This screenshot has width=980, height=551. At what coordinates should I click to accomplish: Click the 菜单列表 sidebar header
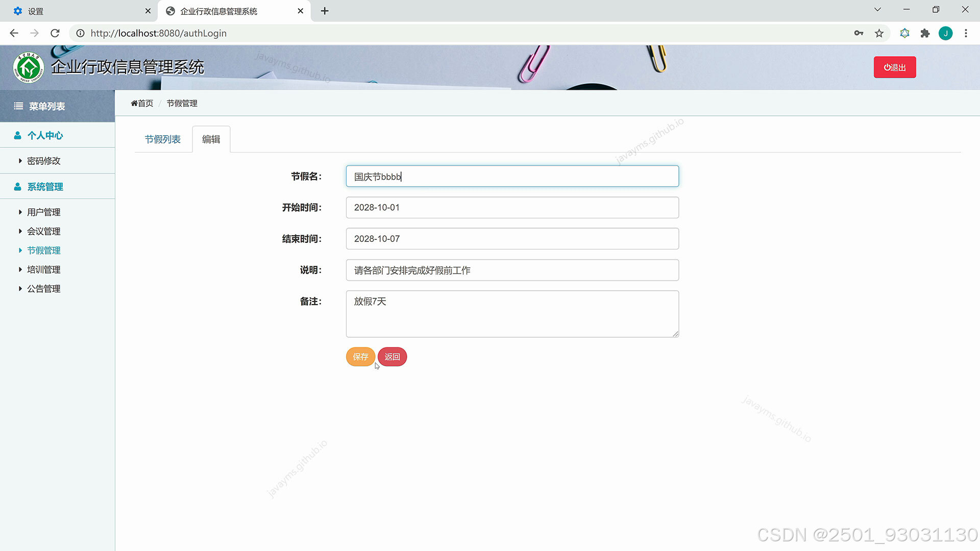(x=57, y=106)
